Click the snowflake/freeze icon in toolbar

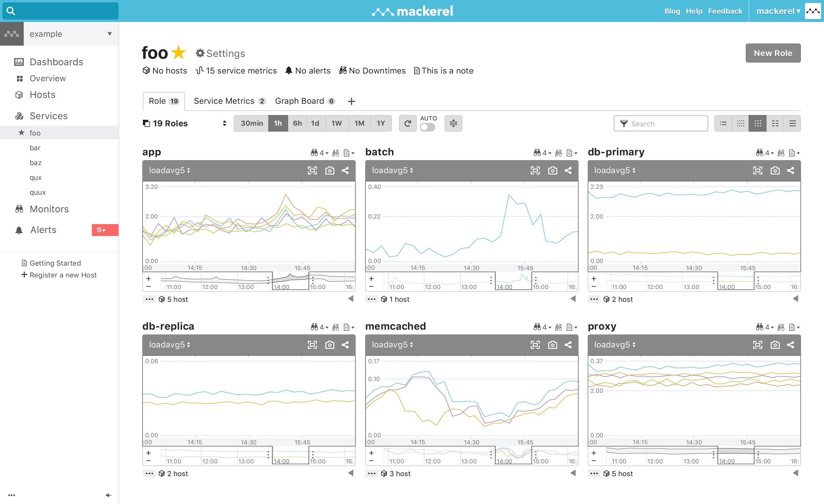pos(453,124)
